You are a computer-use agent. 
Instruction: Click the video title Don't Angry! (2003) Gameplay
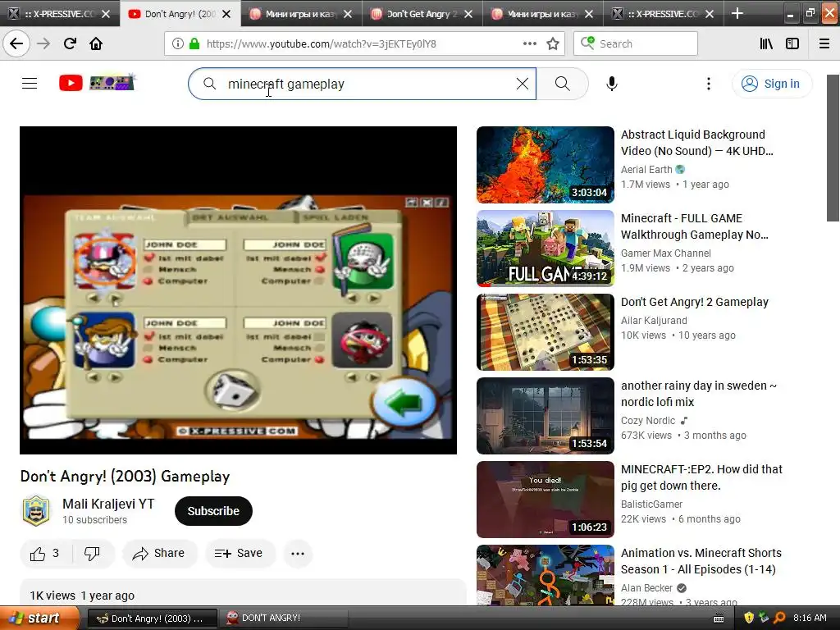126,477
